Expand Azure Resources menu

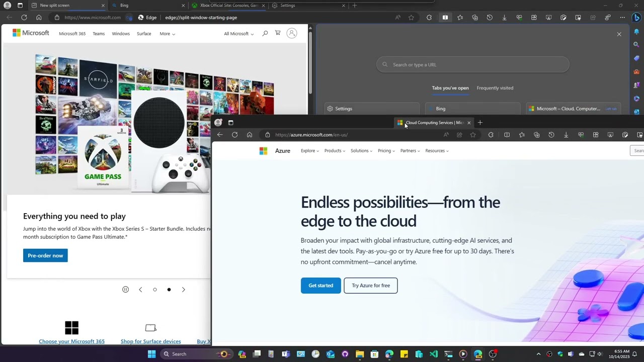[437, 151]
